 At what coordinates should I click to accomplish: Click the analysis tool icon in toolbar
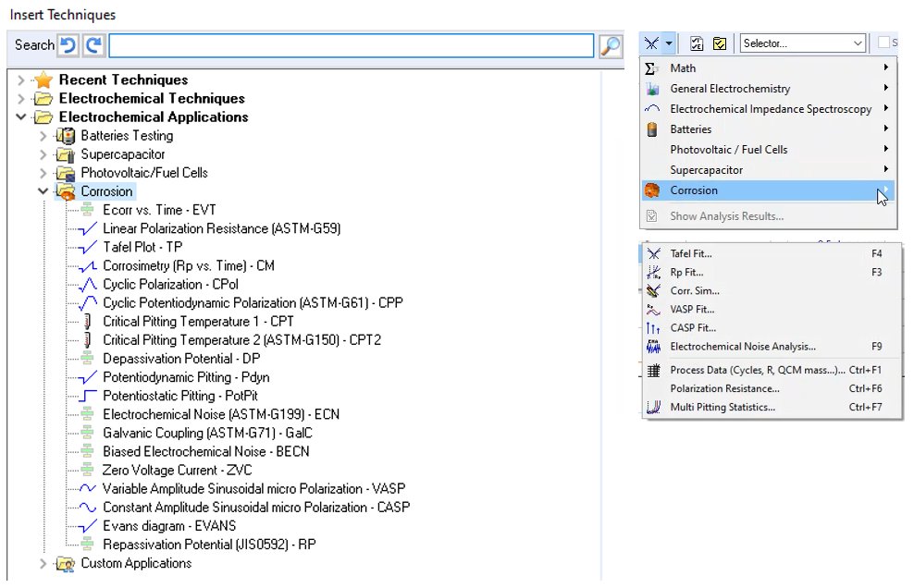click(x=653, y=43)
